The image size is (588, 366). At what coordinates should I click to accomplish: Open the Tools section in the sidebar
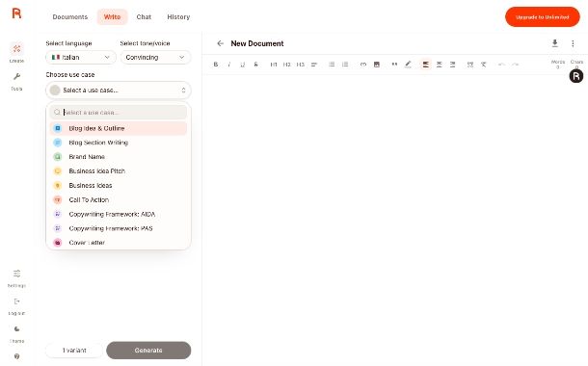16,81
